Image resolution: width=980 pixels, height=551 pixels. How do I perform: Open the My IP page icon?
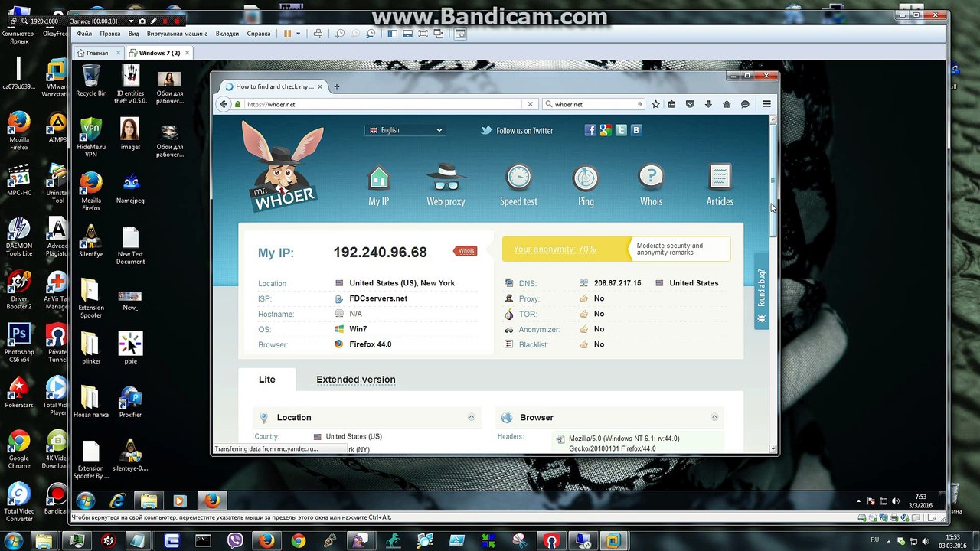pos(379,178)
